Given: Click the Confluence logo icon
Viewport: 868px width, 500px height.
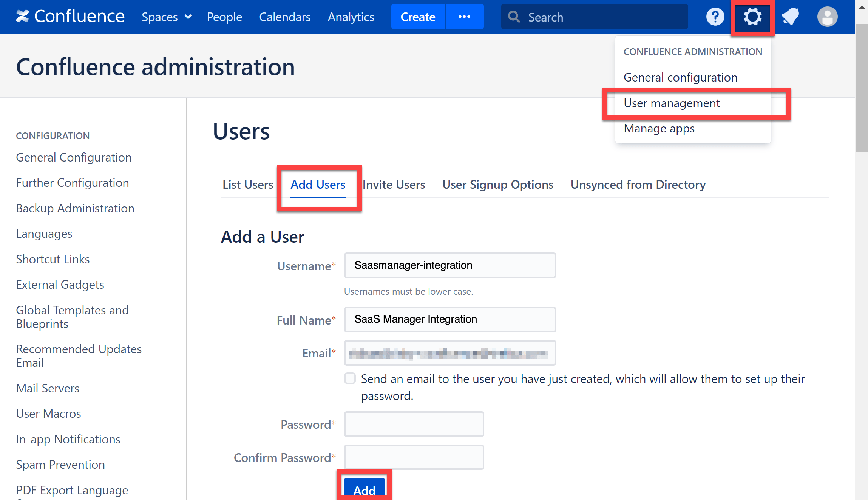Looking at the screenshot, I should pyautogui.click(x=22, y=16).
